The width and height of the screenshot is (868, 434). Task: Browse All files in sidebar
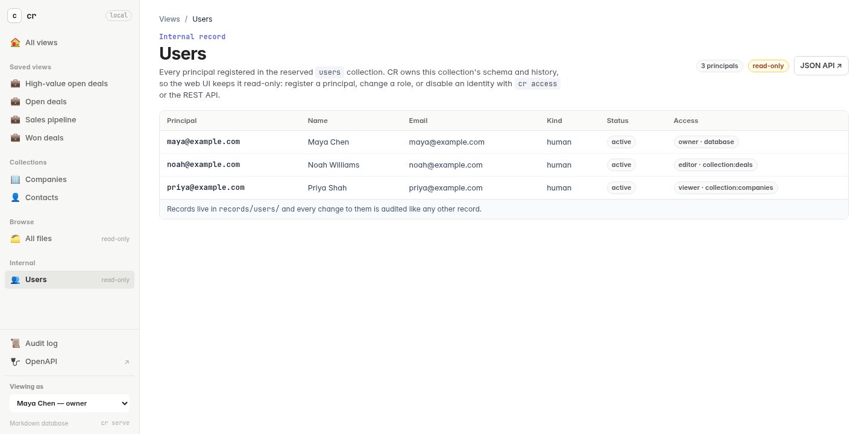click(x=69, y=239)
